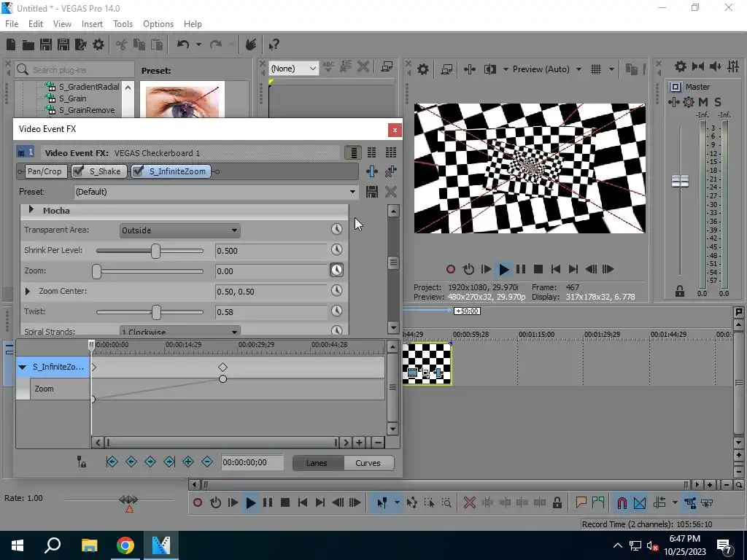Create a new project from the toolbar
The image size is (747, 560).
tap(11, 44)
